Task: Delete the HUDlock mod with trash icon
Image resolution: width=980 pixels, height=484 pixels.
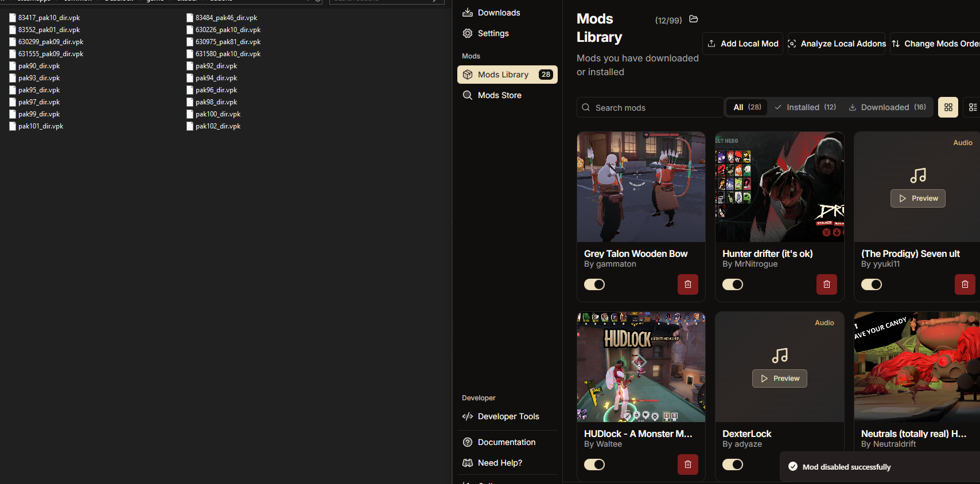Action: point(688,465)
